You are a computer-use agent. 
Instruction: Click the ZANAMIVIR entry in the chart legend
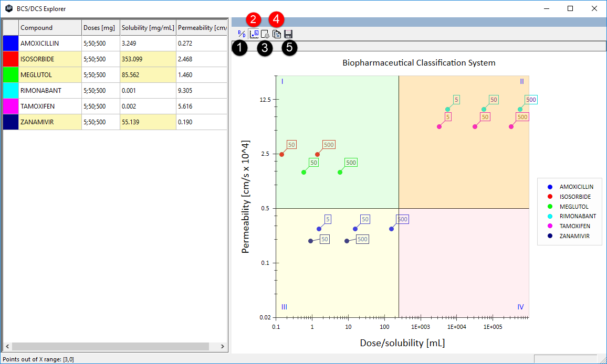(x=568, y=236)
